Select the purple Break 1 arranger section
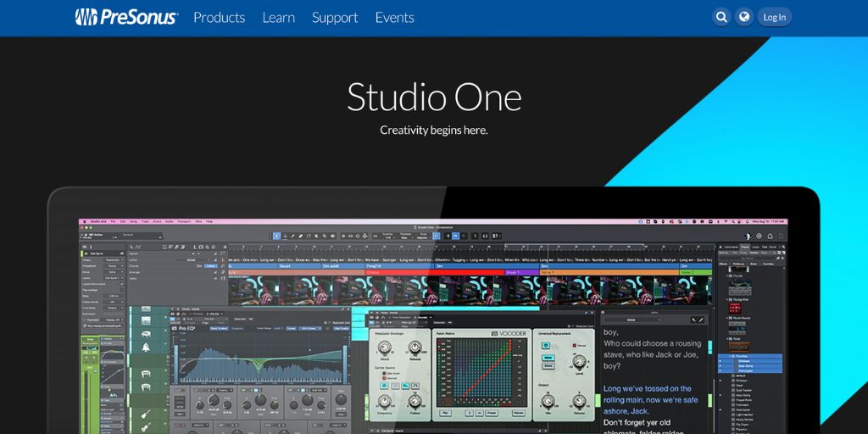The height and width of the screenshot is (434, 868). coord(521,272)
